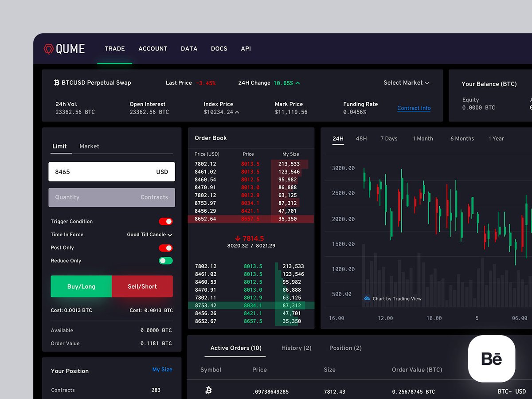Select the 6 Months chart range
The image size is (532, 399).
point(462,139)
